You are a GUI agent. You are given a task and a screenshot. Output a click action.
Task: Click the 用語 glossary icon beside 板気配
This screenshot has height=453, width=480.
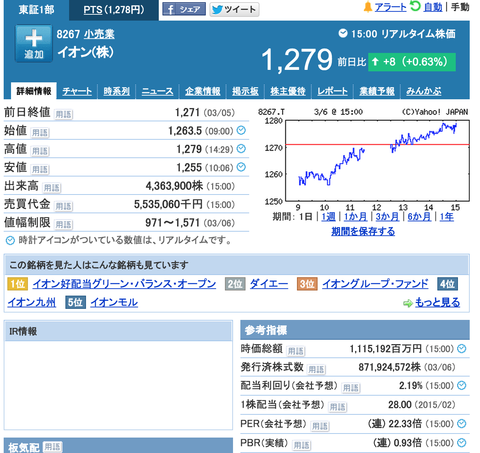[x=53, y=446]
